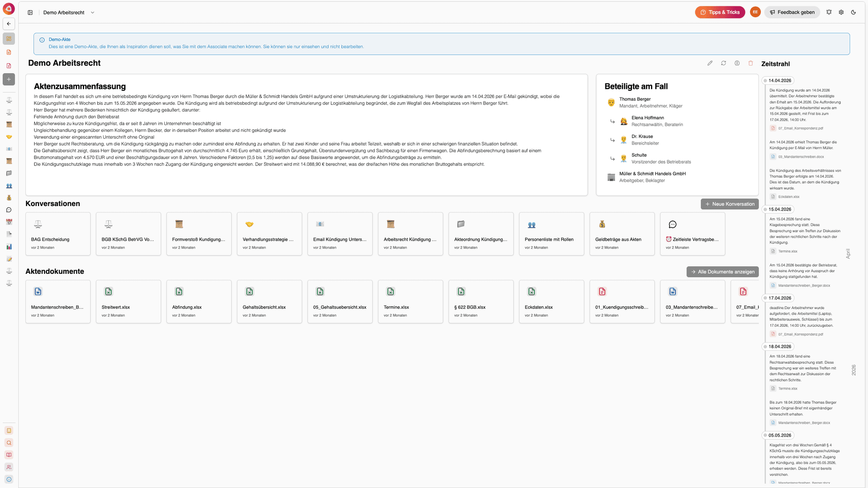Open the handshake conversation in the sidebar

pos(9,136)
